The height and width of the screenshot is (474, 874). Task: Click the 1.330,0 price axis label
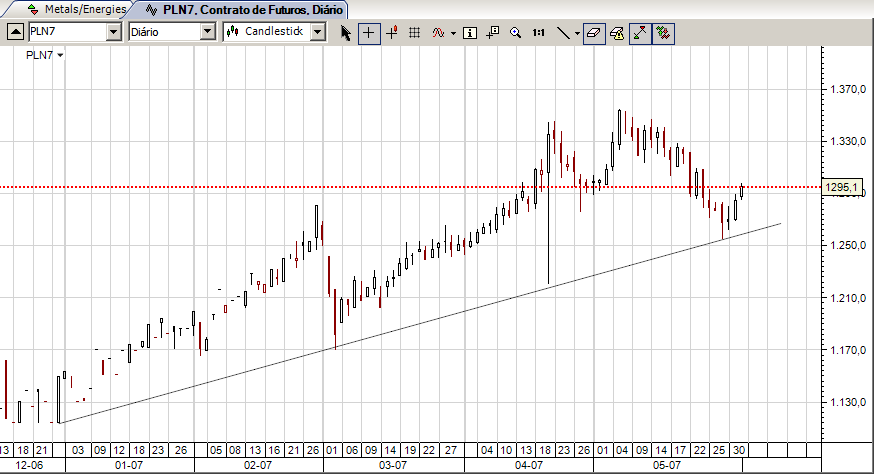tap(848, 141)
